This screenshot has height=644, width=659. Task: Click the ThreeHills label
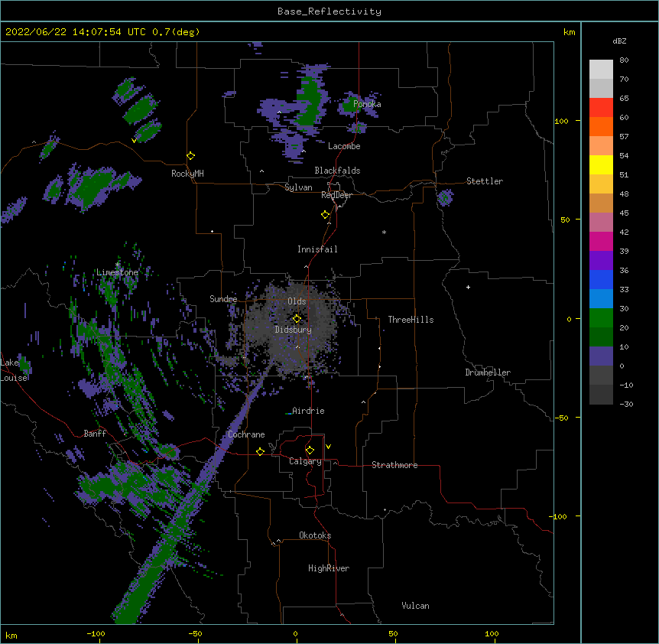coord(411,320)
